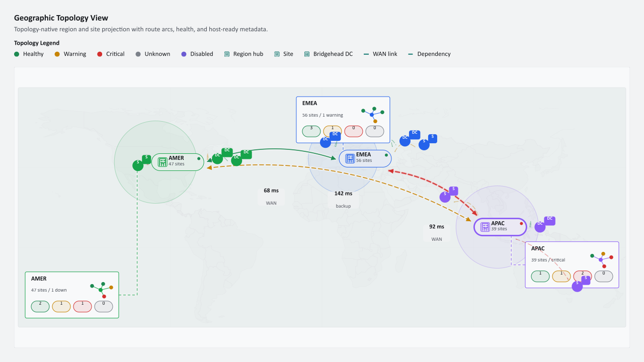The width and height of the screenshot is (644, 362).
Task: Select the purple DC node beside APAC hub
Action: [540, 227]
